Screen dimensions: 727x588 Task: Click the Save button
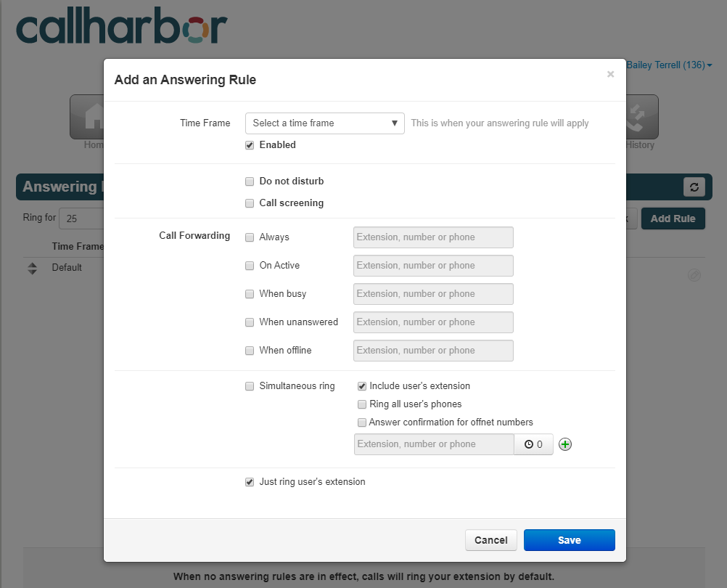[x=569, y=540]
